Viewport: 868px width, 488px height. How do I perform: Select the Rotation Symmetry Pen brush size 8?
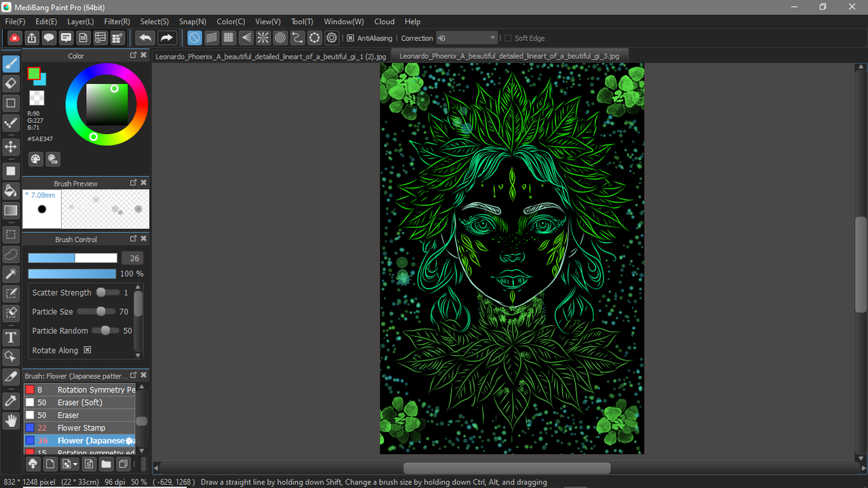tap(80, 390)
